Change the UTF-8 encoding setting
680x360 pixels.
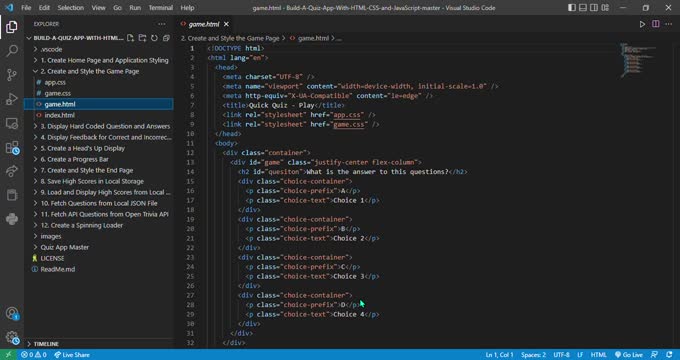coord(562,355)
